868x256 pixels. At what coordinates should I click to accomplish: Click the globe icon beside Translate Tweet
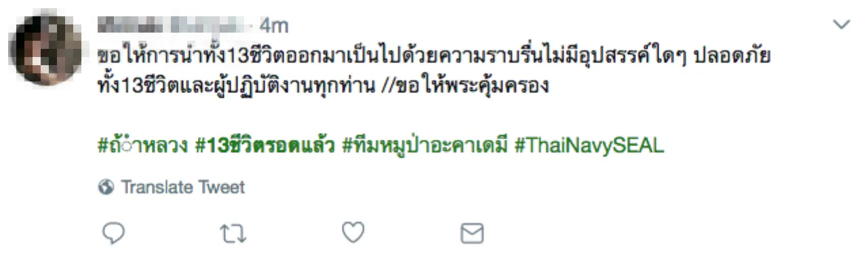click(106, 187)
